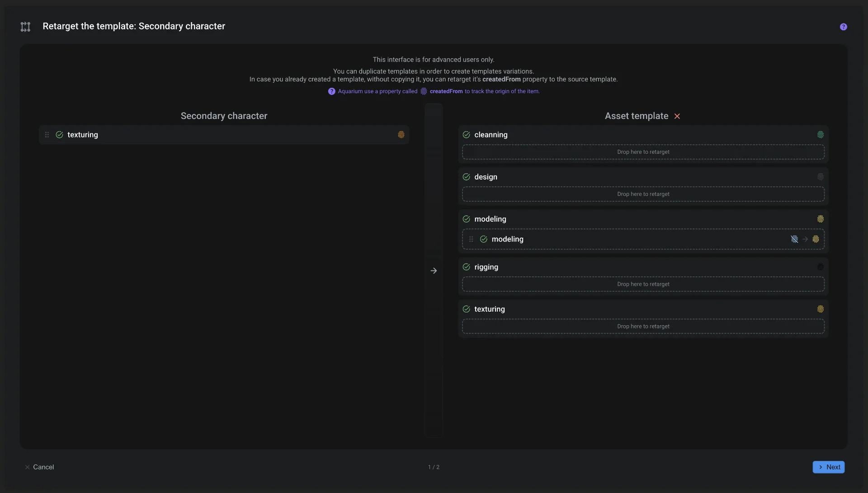Image resolution: width=868 pixels, height=493 pixels.
Task: Click the check circle beside rigging
Action: 466,267
